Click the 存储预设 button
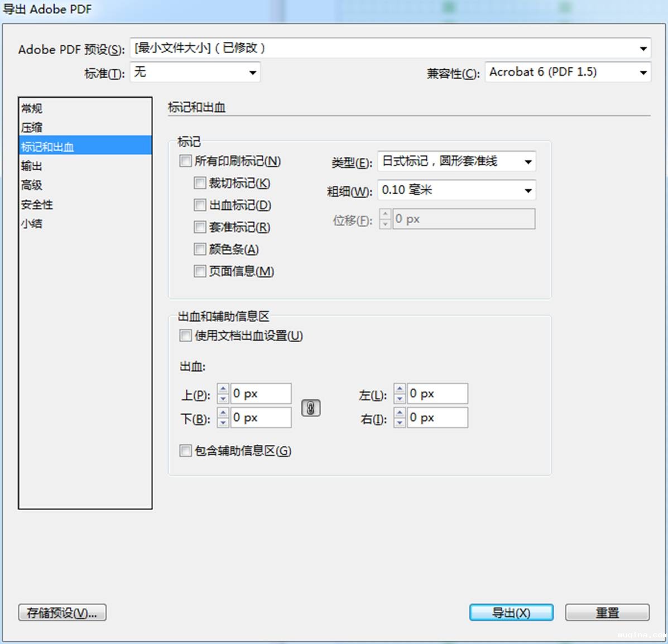 pyautogui.click(x=62, y=613)
